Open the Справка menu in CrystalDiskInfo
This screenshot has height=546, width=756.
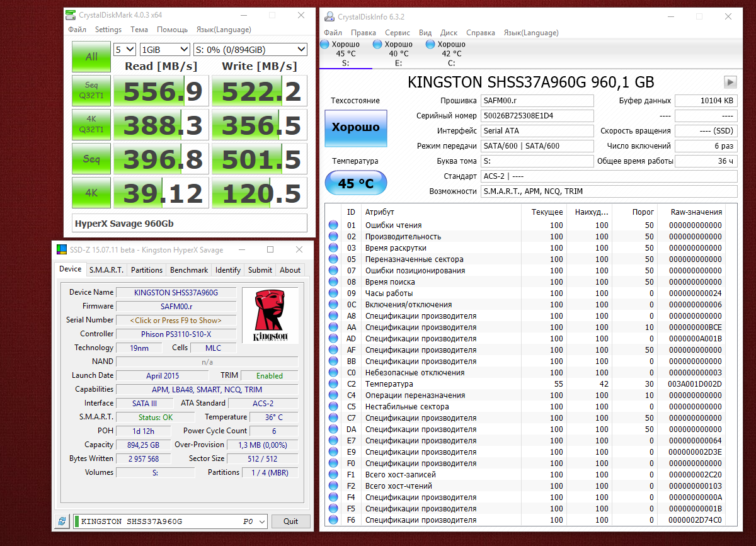481,33
